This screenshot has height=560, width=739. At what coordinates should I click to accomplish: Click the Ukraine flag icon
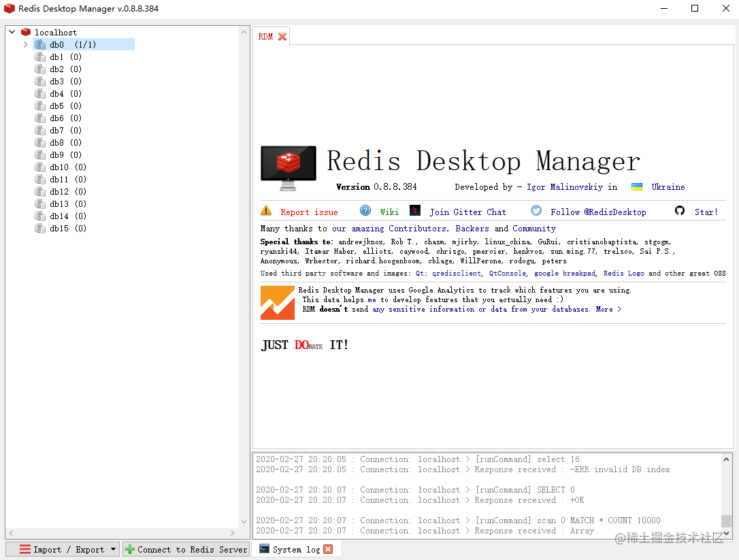(x=637, y=186)
